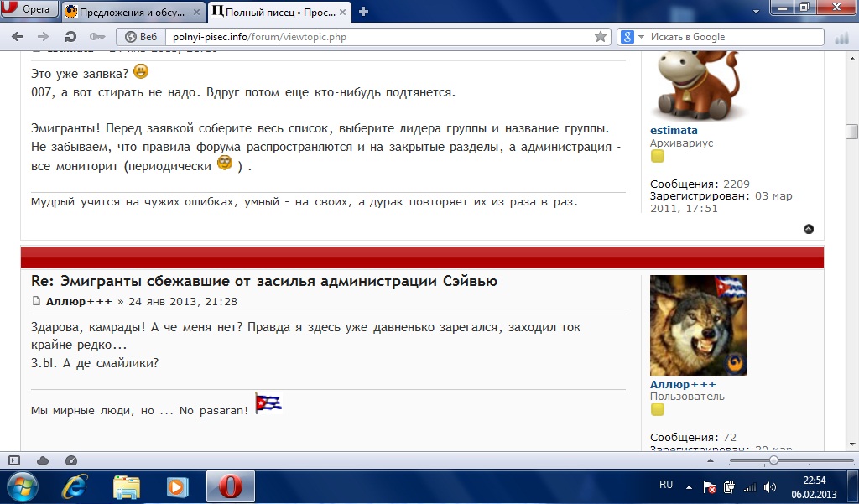
Task: Open the network signal tray icon
Action: 749,487
